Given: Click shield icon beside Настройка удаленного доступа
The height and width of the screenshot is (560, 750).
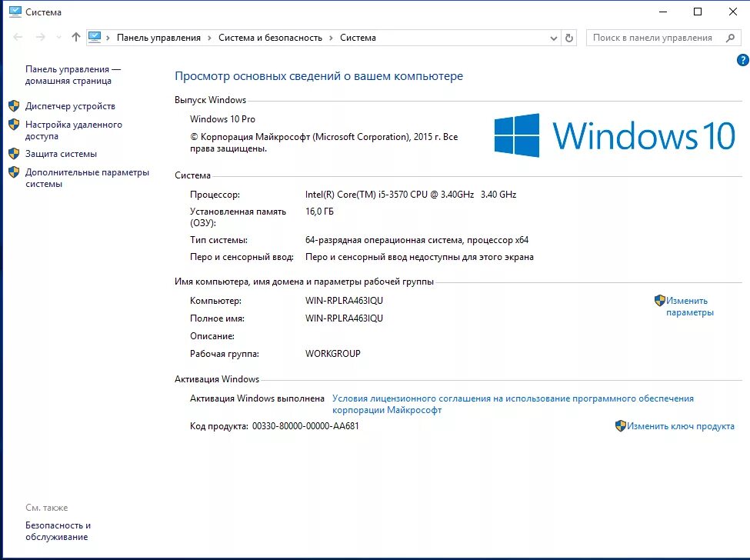Looking at the screenshot, I should coord(14,125).
